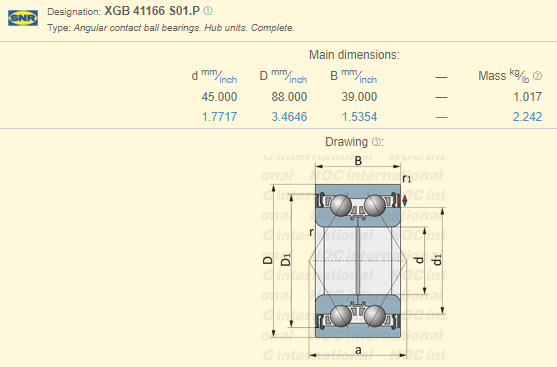
Task: Click the SNR brand logo
Action: (x=23, y=18)
